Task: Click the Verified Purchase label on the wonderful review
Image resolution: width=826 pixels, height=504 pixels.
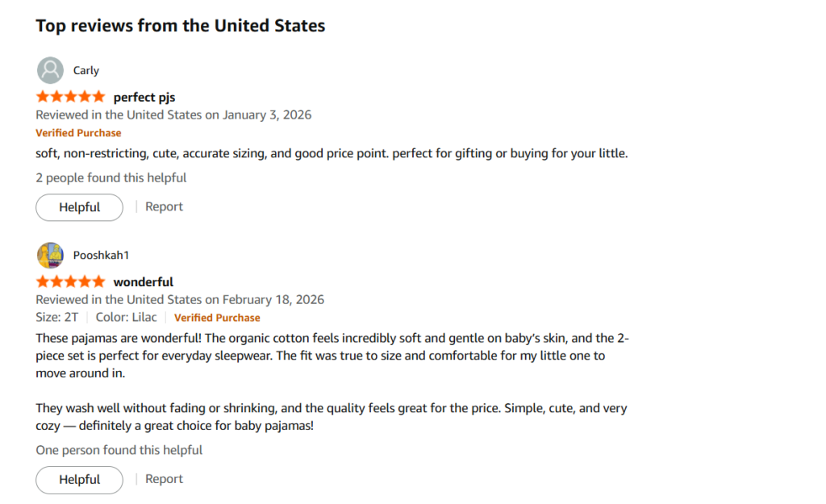Action: tap(217, 318)
